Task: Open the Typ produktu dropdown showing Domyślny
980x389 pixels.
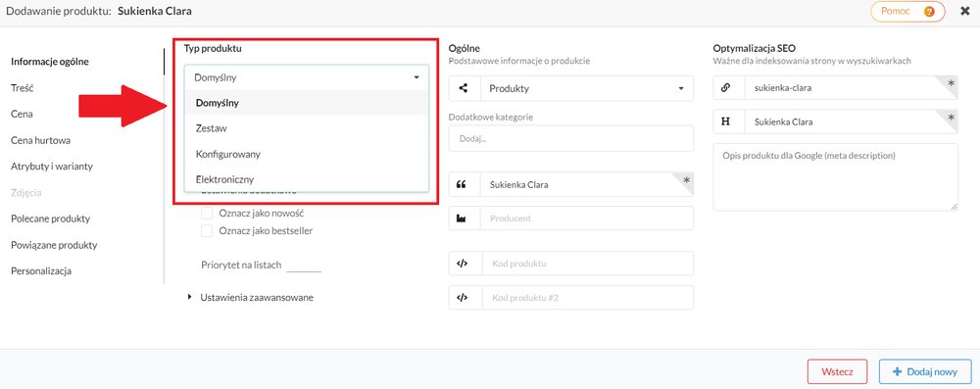Action: [x=306, y=77]
